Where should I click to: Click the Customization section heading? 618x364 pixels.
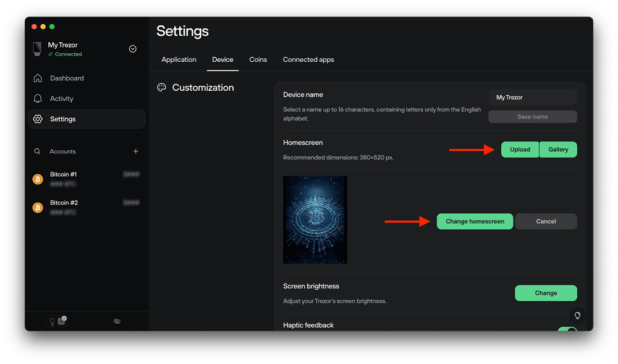pyautogui.click(x=203, y=88)
